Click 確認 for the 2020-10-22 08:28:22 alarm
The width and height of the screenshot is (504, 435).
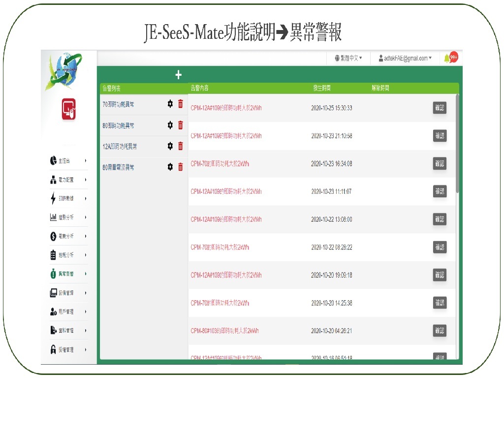[x=440, y=247]
